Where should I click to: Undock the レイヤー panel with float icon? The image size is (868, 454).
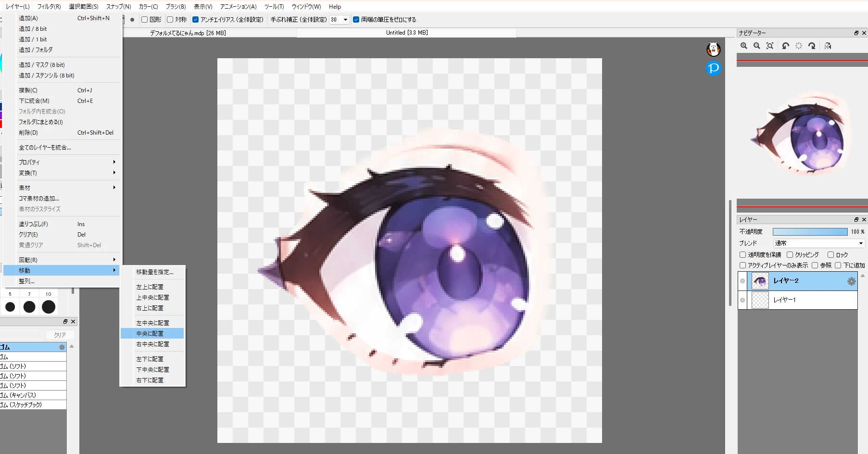coord(856,219)
